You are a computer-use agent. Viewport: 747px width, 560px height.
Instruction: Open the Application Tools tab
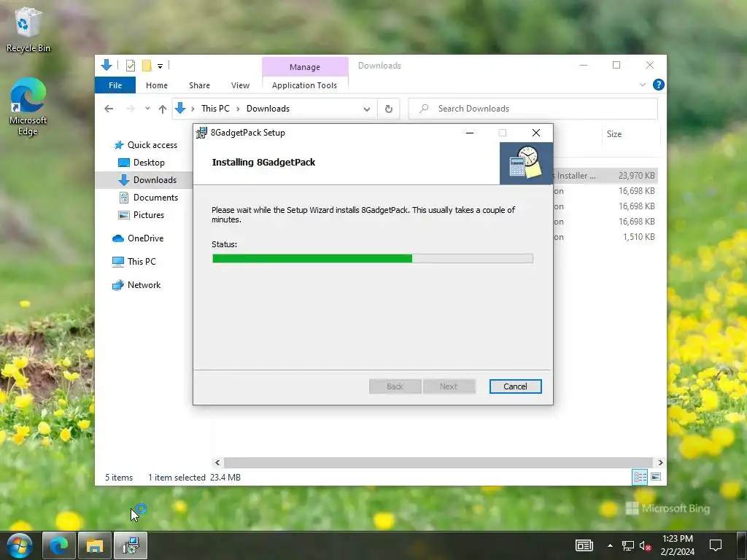[x=304, y=85]
